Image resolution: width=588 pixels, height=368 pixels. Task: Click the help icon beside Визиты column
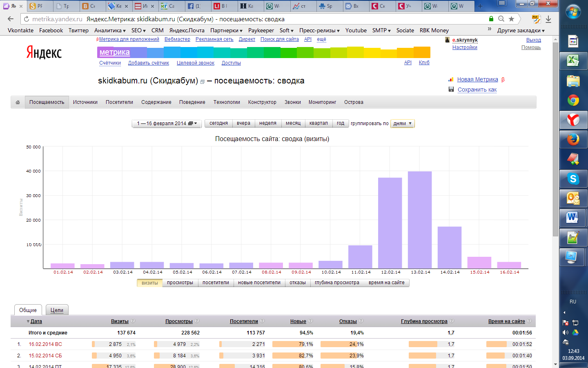133,321
